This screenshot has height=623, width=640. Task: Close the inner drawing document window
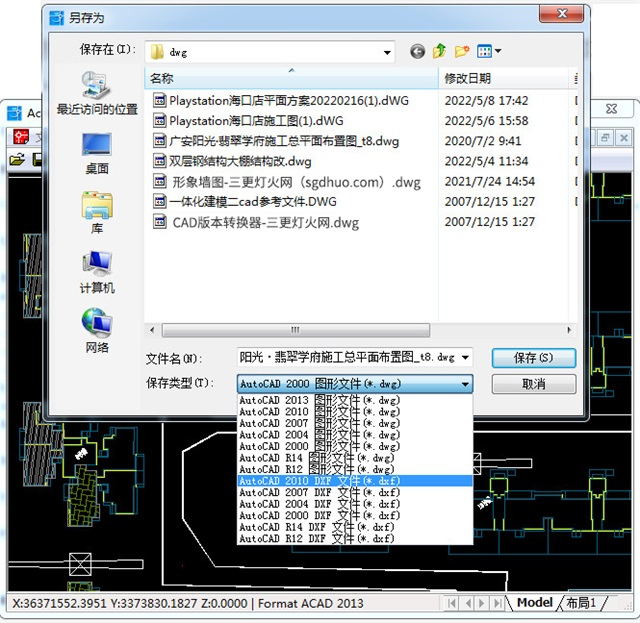pyautogui.click(x=623, y=138)
